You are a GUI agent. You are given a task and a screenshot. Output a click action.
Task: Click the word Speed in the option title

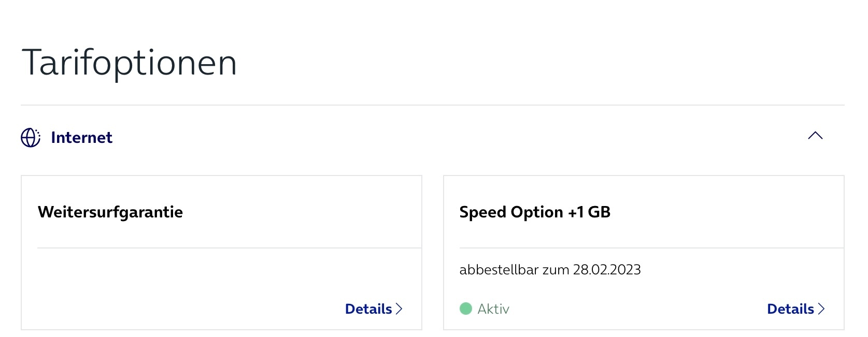(482, 213)
